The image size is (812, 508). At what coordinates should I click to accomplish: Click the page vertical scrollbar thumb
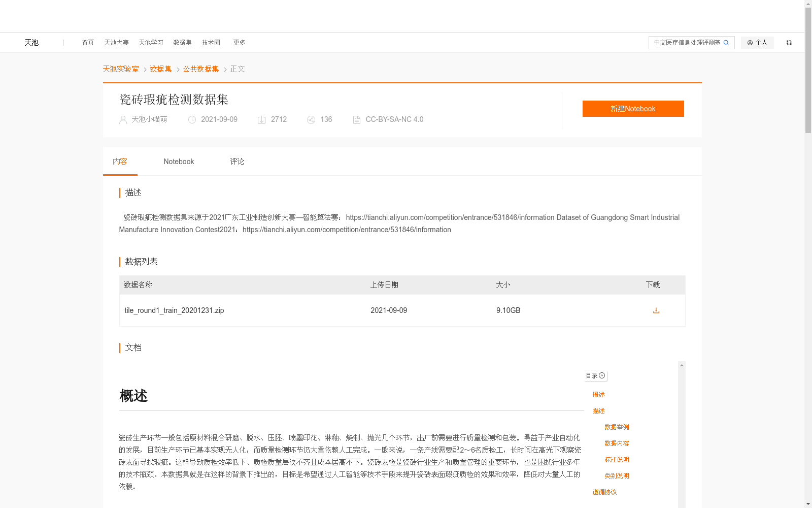[x=808, y=70]
